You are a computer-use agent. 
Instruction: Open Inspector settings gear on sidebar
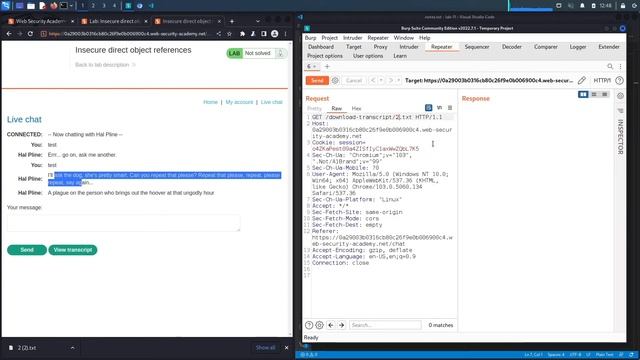tap(620, 96)
